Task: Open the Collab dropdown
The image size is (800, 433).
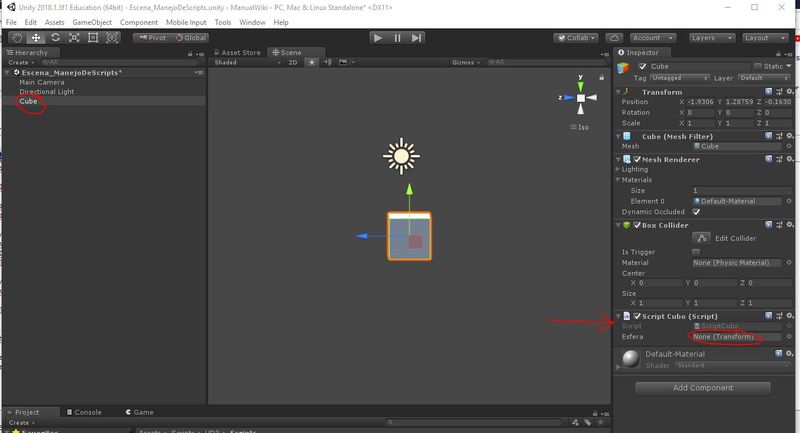Action: 576,38
